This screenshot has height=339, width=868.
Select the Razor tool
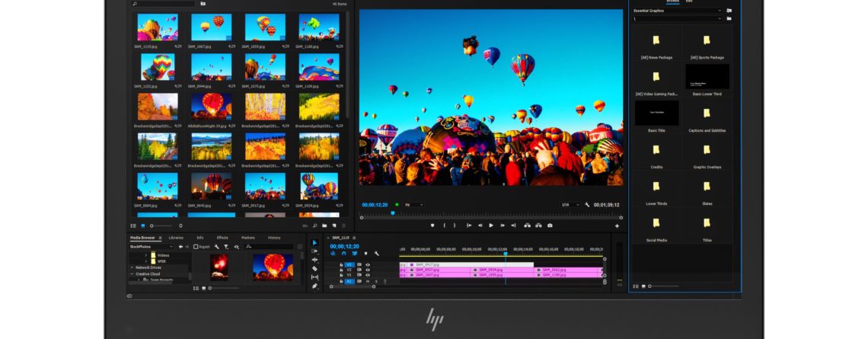click(314, 269)
